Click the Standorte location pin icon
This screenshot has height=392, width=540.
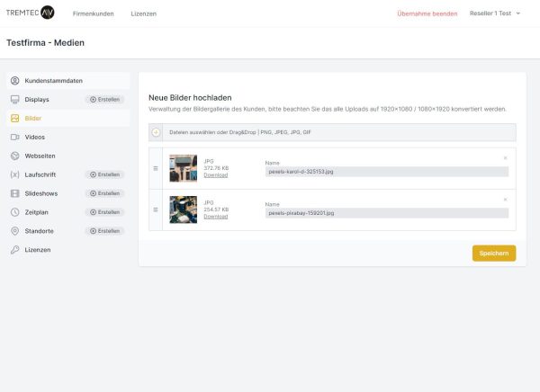click(x=15, y=231)
